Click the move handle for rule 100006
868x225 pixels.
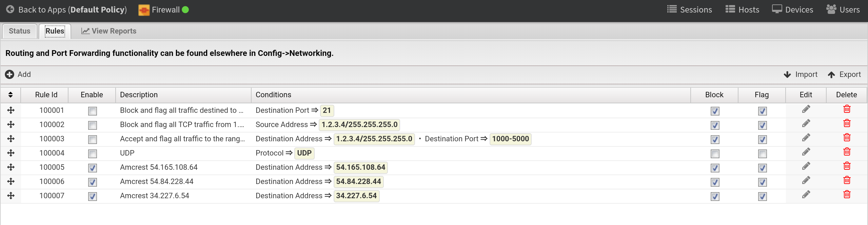[11, 182]
